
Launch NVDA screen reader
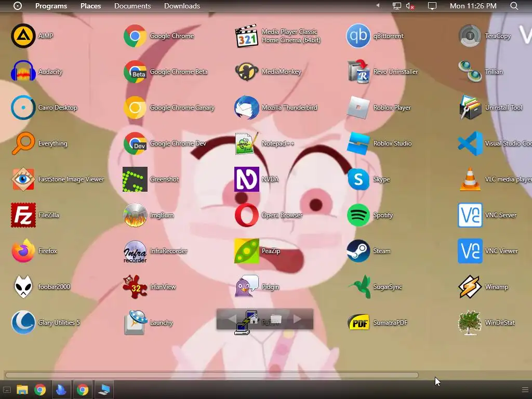247,179
